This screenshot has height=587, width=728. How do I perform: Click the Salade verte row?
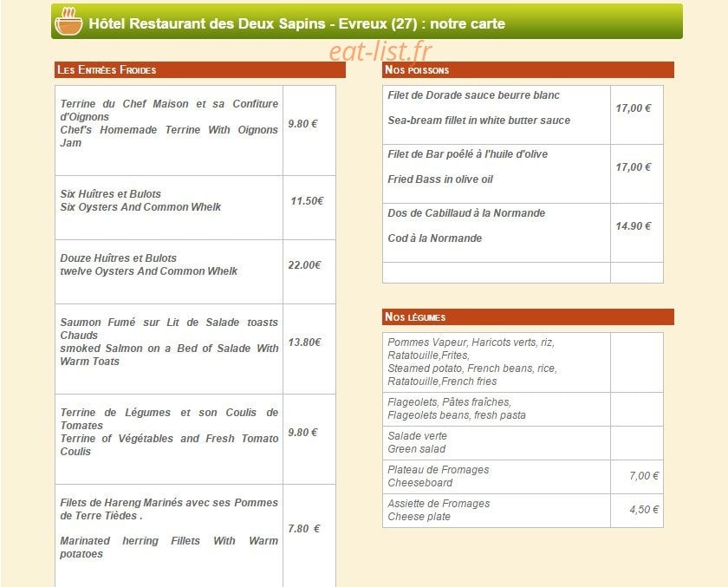523,442
